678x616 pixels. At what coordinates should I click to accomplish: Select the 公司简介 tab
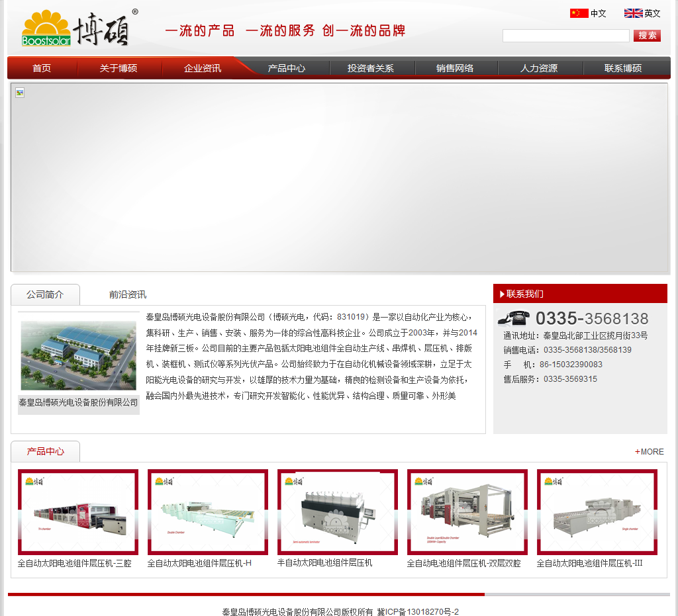(45, 294)
